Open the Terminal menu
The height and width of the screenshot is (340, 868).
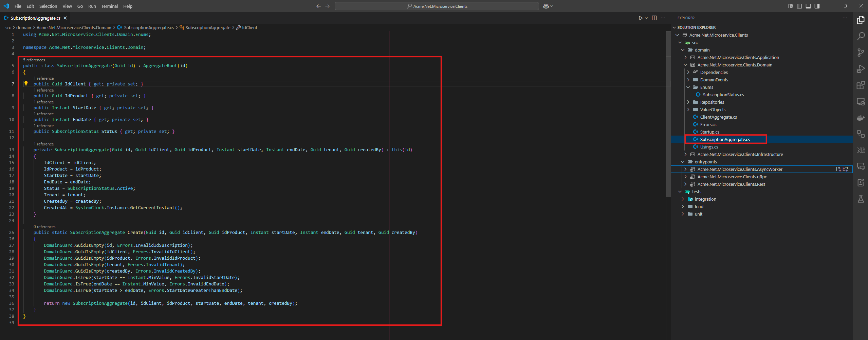109,6
